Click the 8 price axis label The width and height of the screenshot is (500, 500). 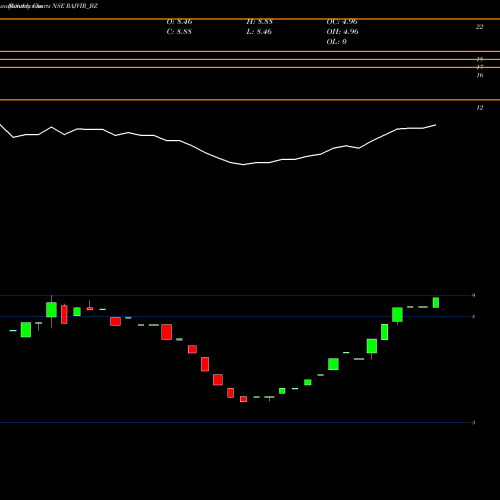(x=473, y=317)
